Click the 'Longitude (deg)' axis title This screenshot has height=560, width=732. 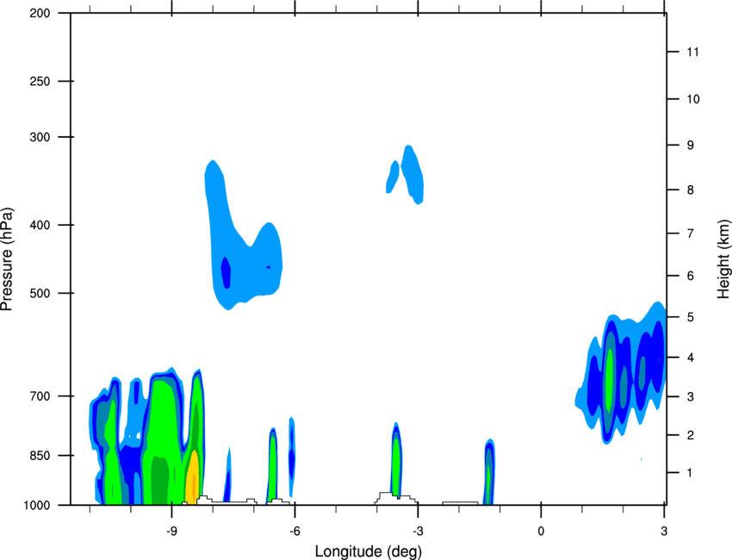pyautogui.click(x=369, y=551)
